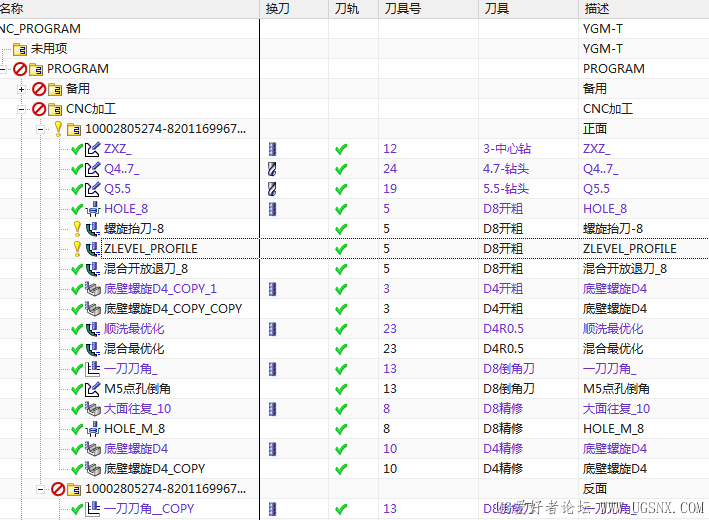The width and height of the screenshot is (709, 520).
Task: Select the PROGRAM tree node
Action: point(78,69)
